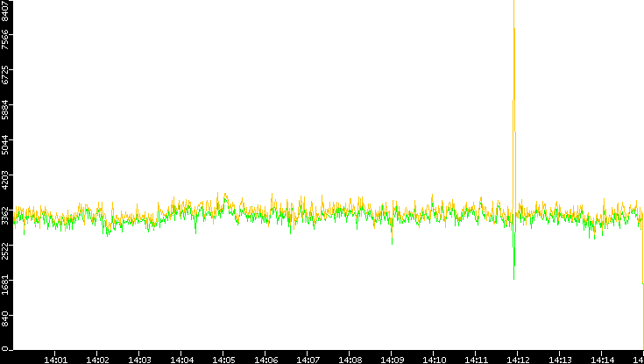The height and width of the screenshot is (364, 644).
Task: Click the 14:11 time axis label
Action: tap(476, 360)
